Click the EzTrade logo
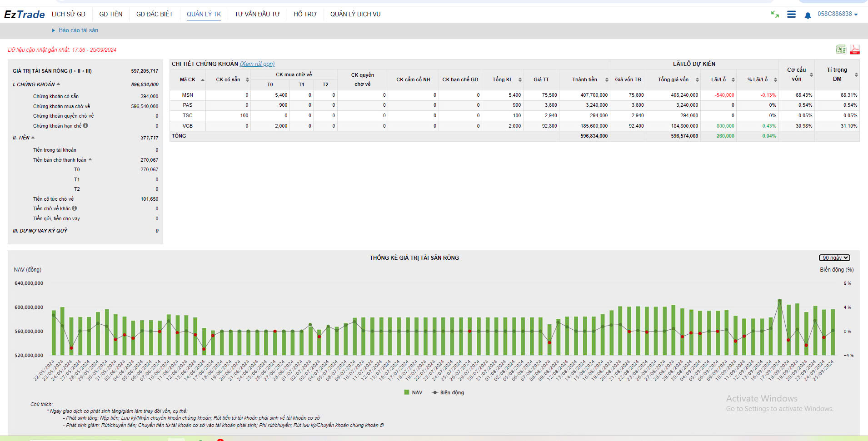This screenshot has height=441, width=868. [25, 15]
